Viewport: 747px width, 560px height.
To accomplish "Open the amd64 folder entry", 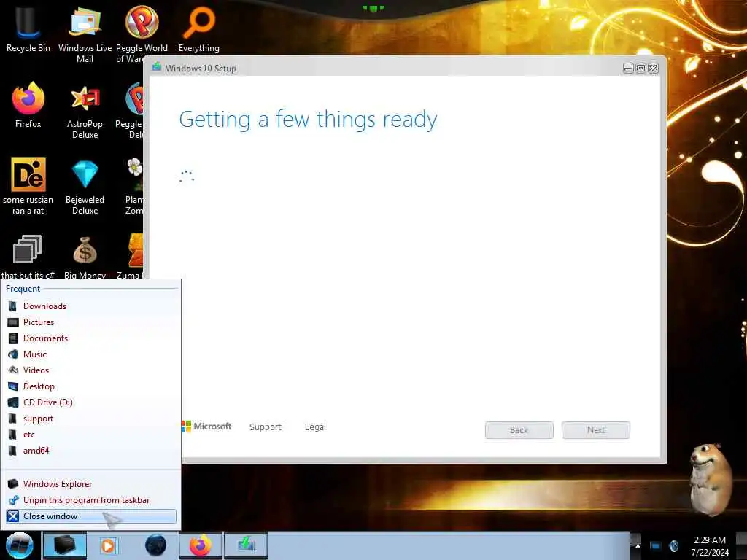I will 90,451.
